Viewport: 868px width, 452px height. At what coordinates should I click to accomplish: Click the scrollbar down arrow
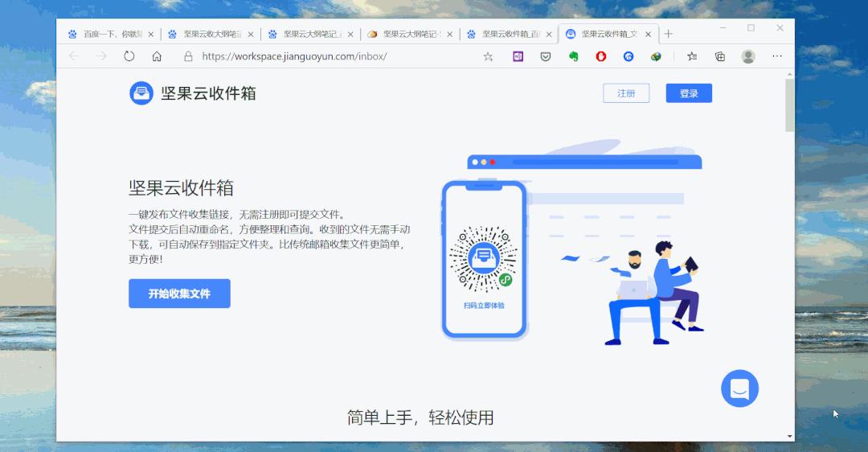click(789, 437)
